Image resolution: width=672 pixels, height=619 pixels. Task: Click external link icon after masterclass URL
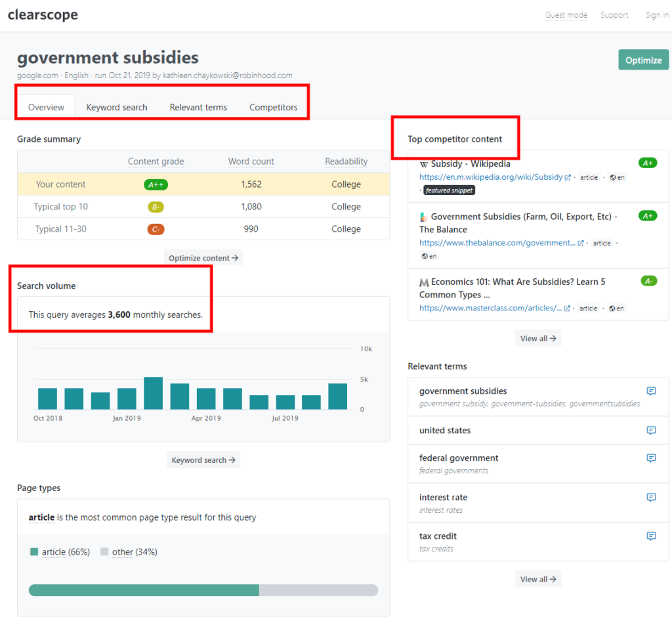tap(567, 309)
